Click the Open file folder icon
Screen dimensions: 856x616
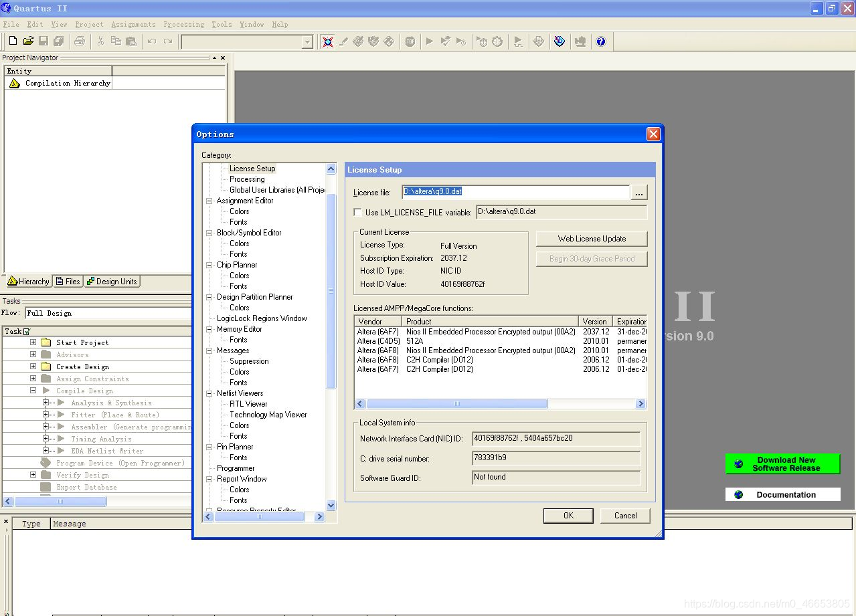point(28,41)
